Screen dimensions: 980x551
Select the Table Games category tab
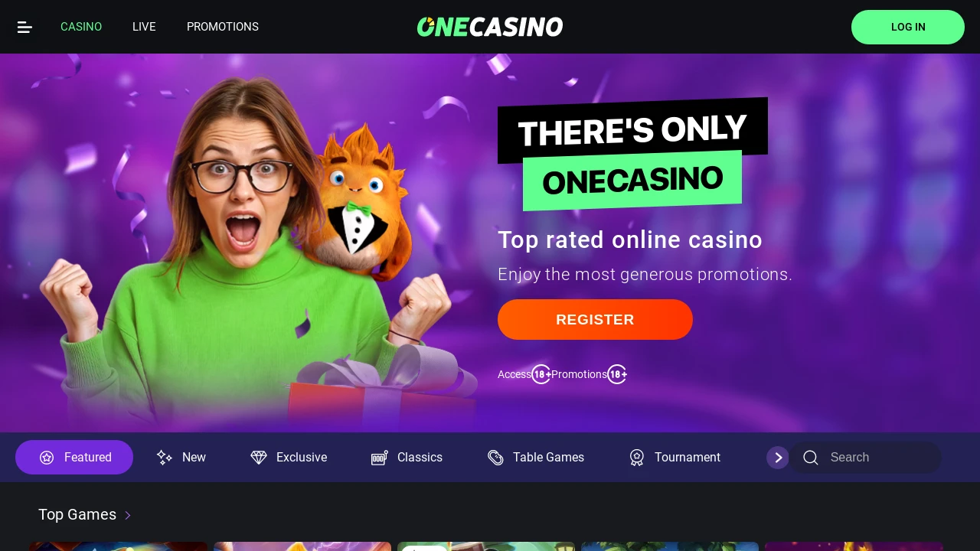coord(536,458)
